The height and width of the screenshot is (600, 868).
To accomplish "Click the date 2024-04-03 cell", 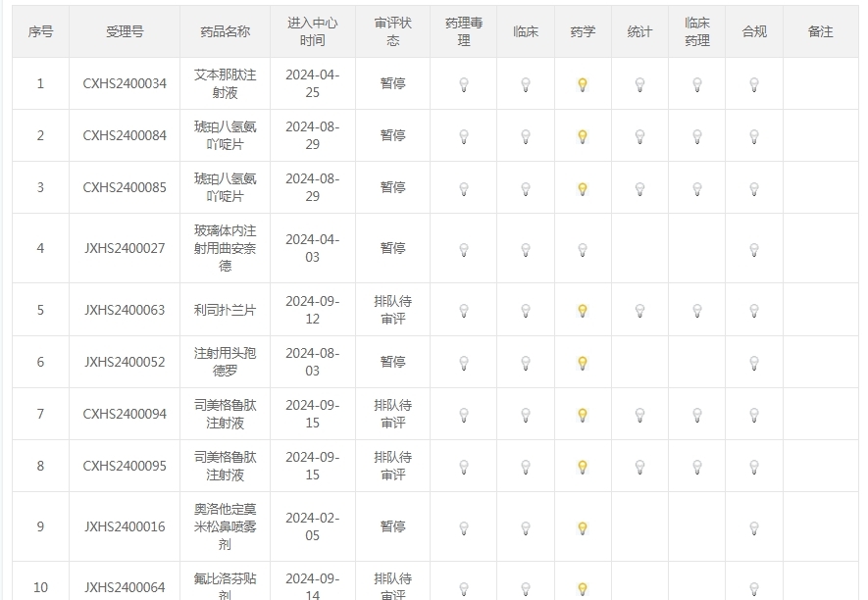I will click(312, 248).
